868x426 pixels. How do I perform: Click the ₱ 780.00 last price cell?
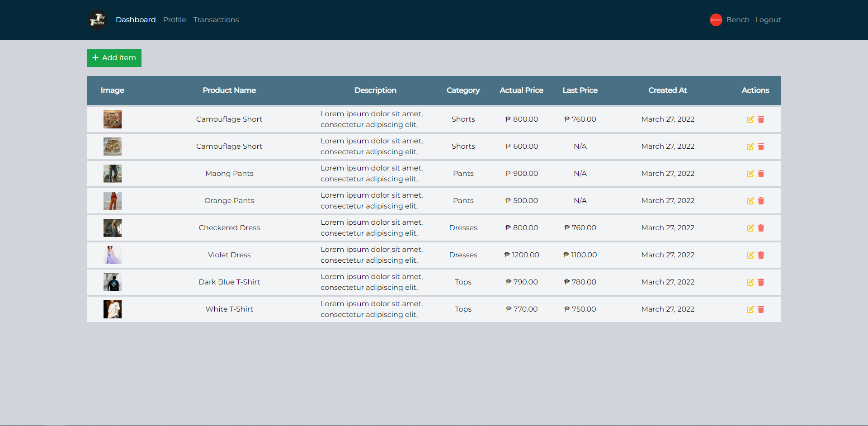(x=580, y=282)
